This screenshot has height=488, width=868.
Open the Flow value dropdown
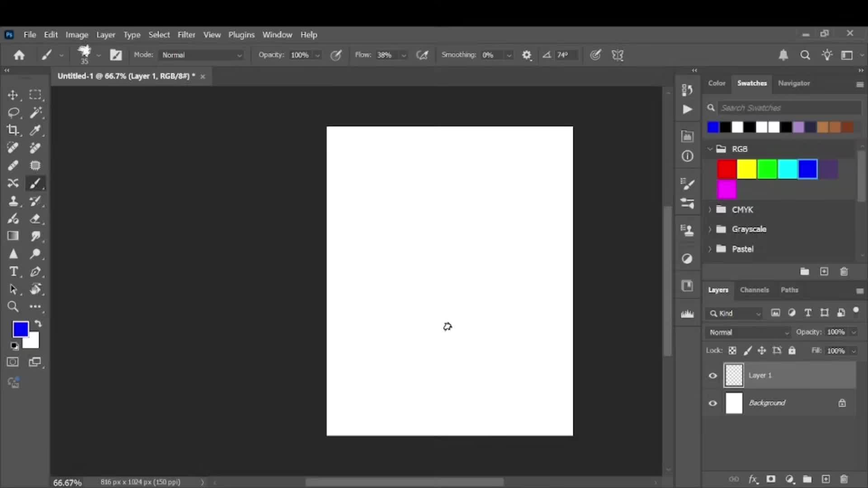404,56
